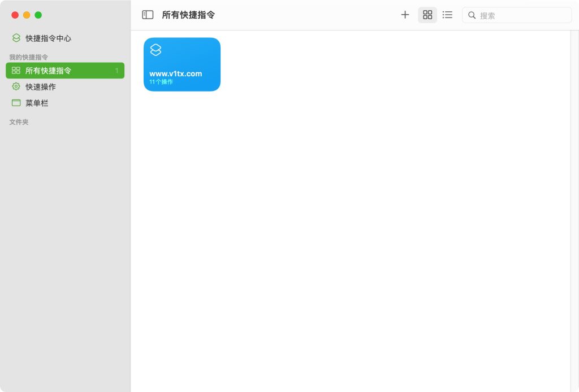
Task: Switch to list view
Action: click(x=447, y=15)
